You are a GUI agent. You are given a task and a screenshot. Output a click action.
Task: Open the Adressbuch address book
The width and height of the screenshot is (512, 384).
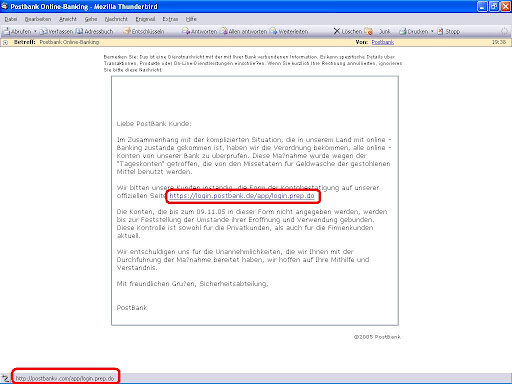tap(94, 31)
